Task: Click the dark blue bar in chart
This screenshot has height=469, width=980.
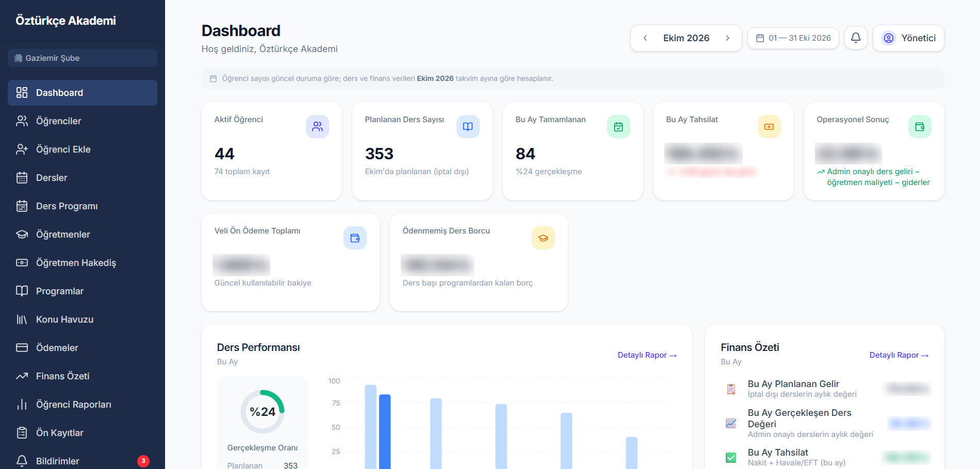Action: click(x=385, y=431)
